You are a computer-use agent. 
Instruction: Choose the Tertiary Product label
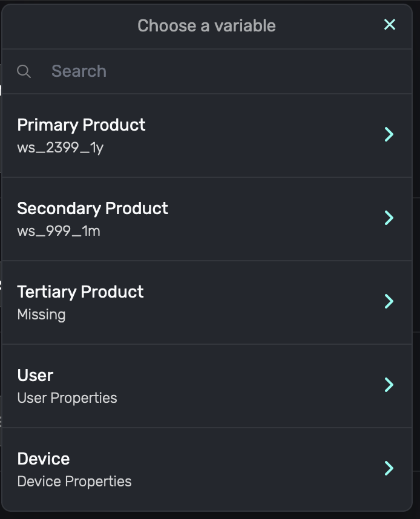click(x=80, y=292)
